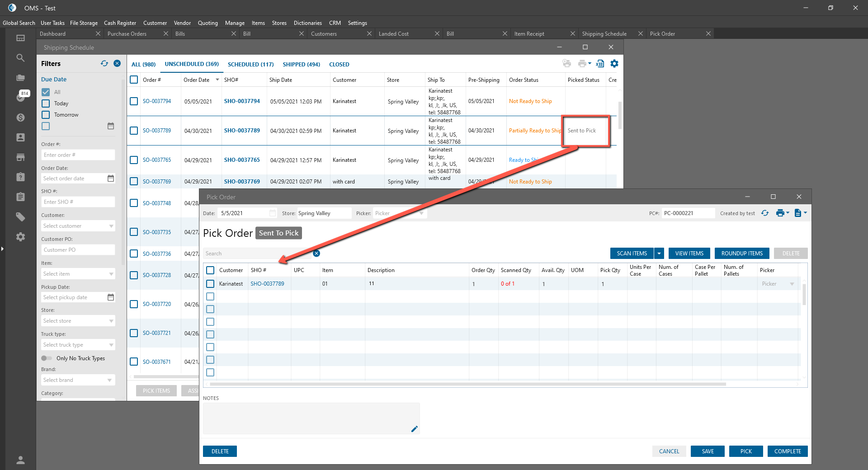Open the Picker dropdown in Pick Order header

pyautogui.click(x=400, y=213)
